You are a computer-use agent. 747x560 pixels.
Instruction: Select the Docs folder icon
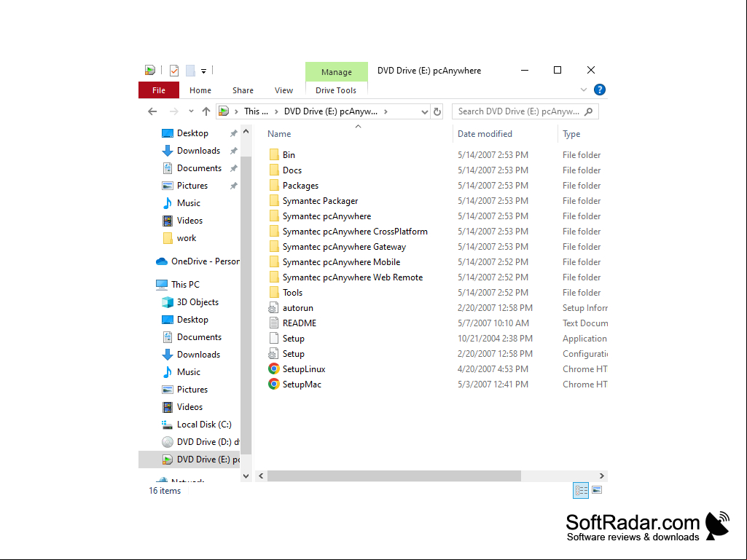(x=274, y=170)
